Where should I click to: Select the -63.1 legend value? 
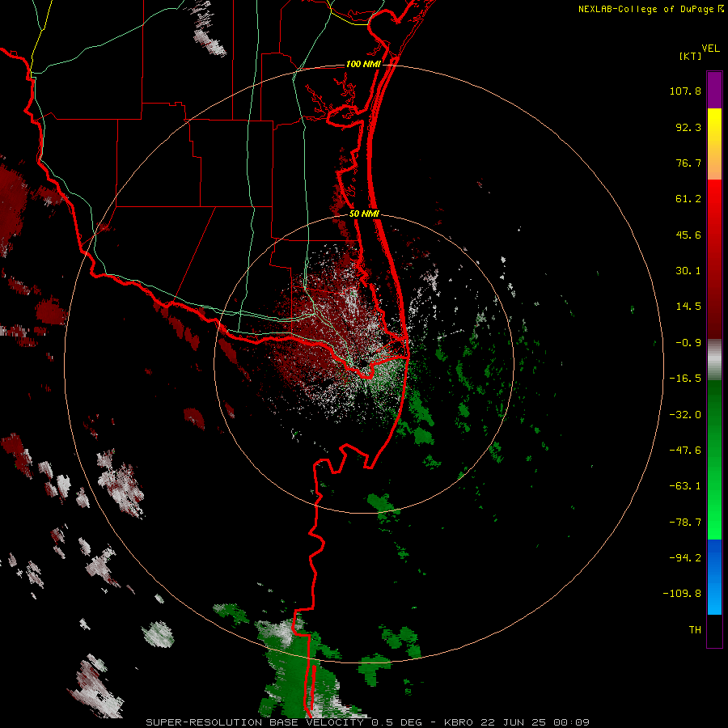(x=685, y=486)
